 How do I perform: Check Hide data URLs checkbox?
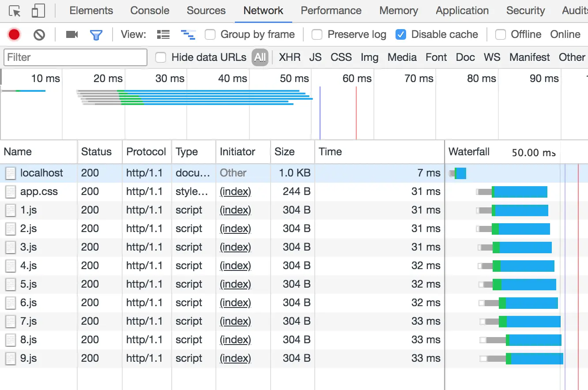[x=161, y=57]
